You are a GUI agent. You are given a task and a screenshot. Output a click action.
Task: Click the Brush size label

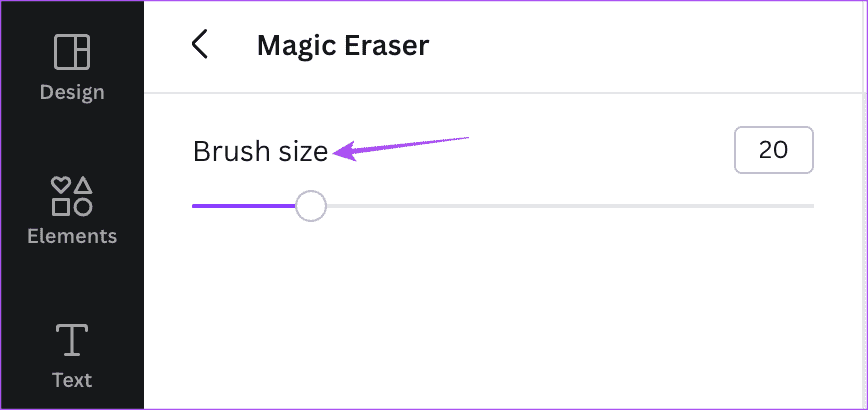click(x=259, y=151)
